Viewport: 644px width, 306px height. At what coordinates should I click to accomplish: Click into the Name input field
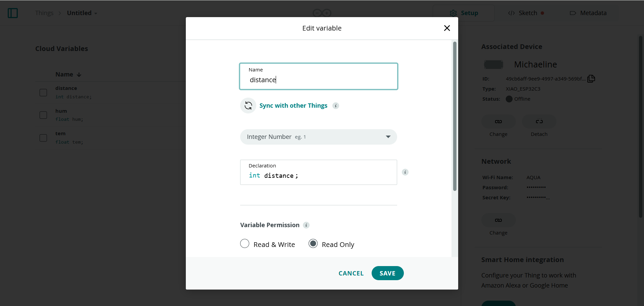tap(319, 76)
